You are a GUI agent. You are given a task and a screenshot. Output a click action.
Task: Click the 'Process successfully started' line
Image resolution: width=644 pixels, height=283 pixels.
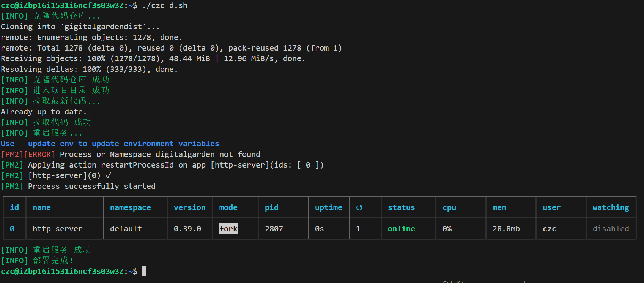click(78, 186)
